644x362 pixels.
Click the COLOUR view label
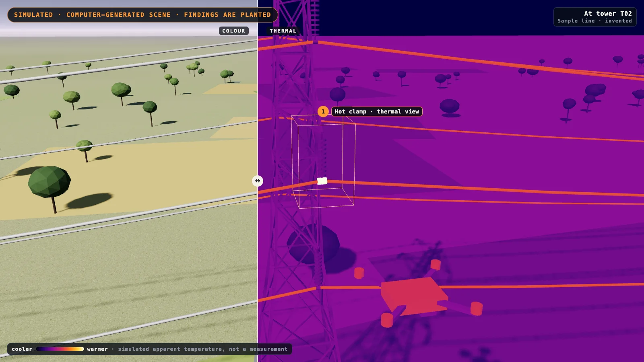233,31
